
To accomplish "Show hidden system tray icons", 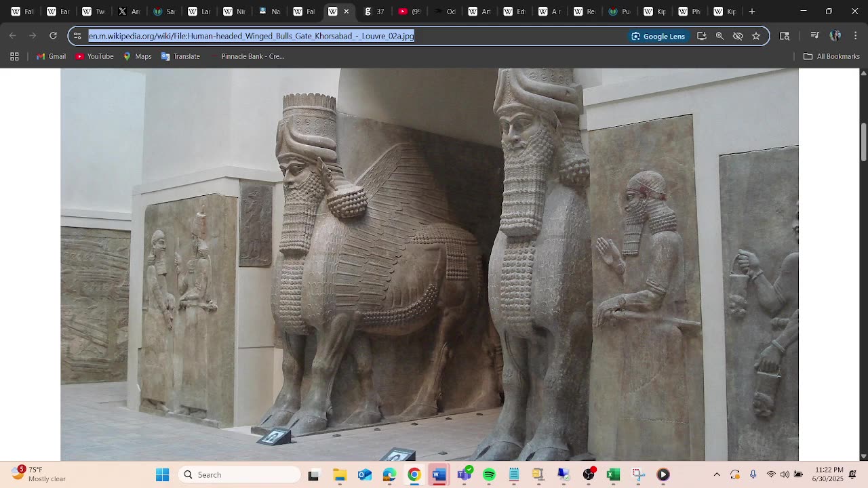I will [x=717, y=474].
